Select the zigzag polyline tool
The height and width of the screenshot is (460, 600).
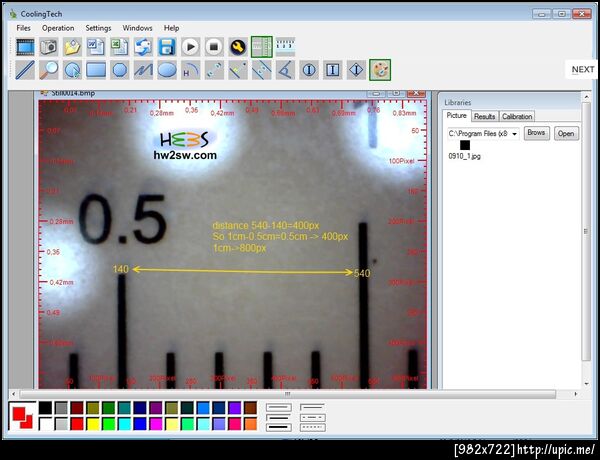pyautogui.click(x=143, y=70)
